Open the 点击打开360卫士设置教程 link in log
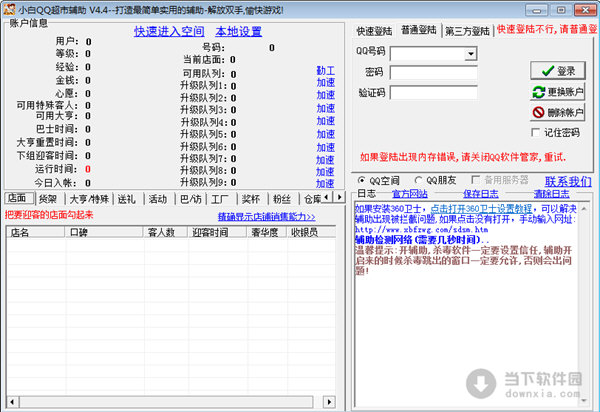This screenshot has width=600, height=412. coord(481,208)
